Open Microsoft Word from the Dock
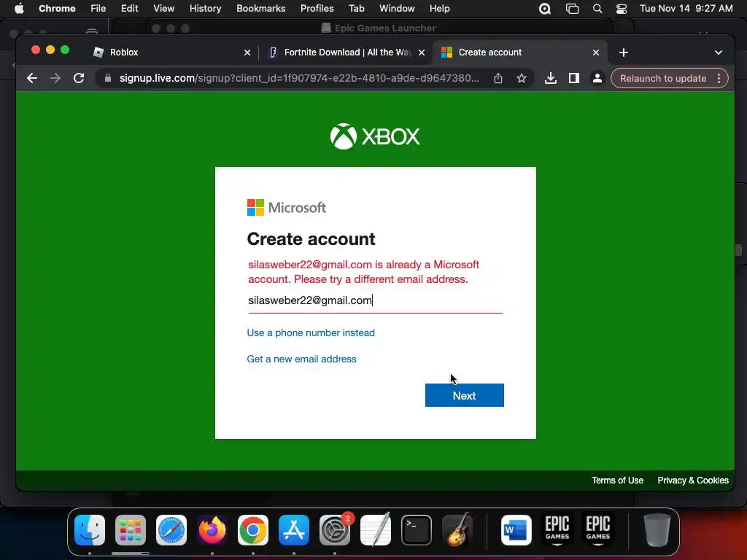 516,530
